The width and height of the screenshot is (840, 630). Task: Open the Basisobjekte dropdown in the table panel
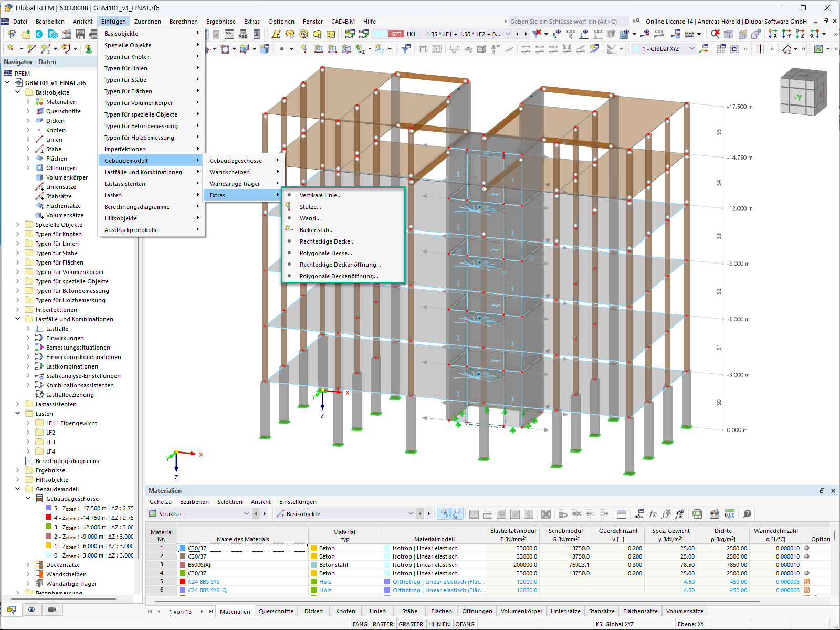click(x=411, y=514)
